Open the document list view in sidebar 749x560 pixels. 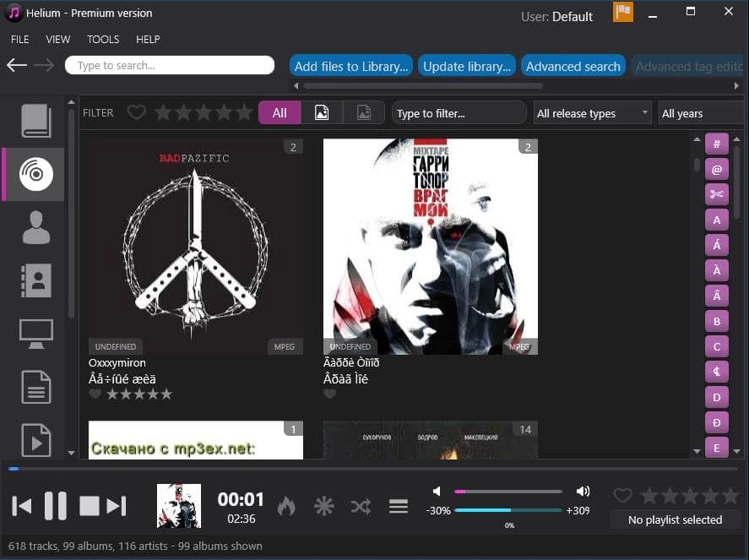point(35,387)
